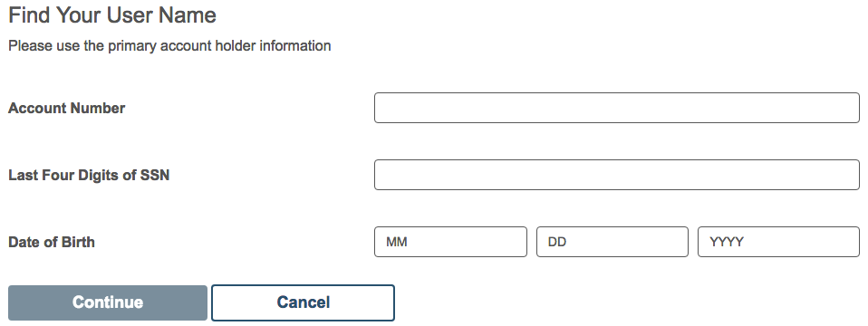Click the Cancel button
This screenshot has height=326, width=868.
(303, 302)
